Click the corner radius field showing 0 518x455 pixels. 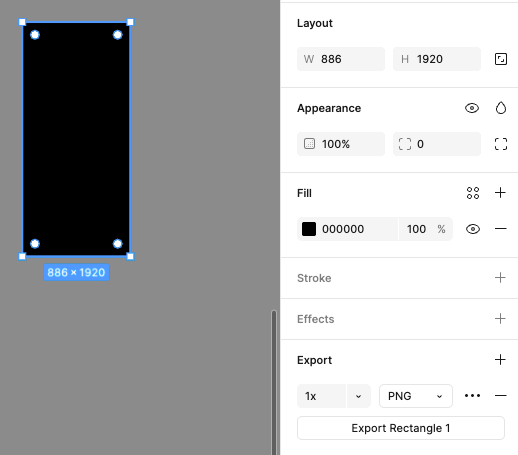(437, 144)
